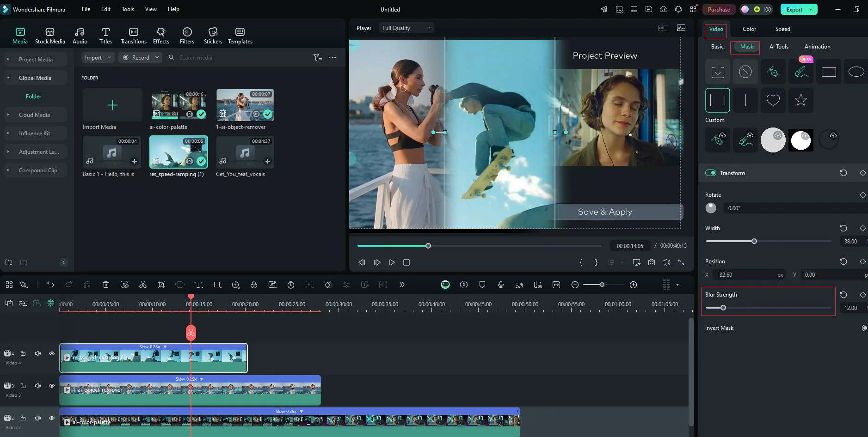
Task: Click the undo arrow in timeline toolbar
Action: click(50, 285)
